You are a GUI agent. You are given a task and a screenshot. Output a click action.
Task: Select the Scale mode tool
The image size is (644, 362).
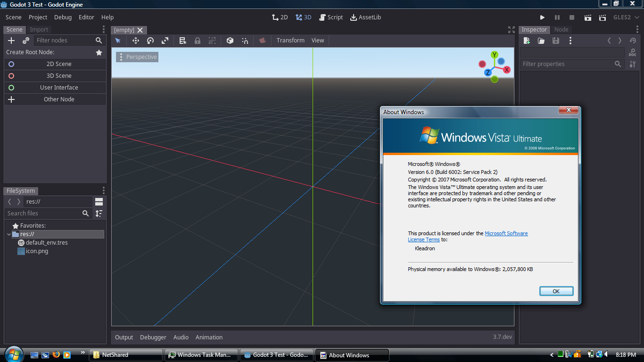pos(165,41)
